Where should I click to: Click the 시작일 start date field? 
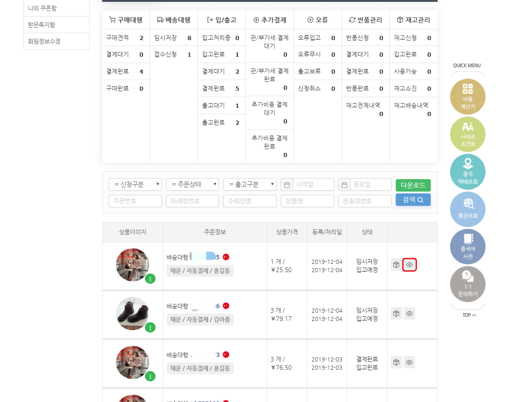tap(312, 184)
